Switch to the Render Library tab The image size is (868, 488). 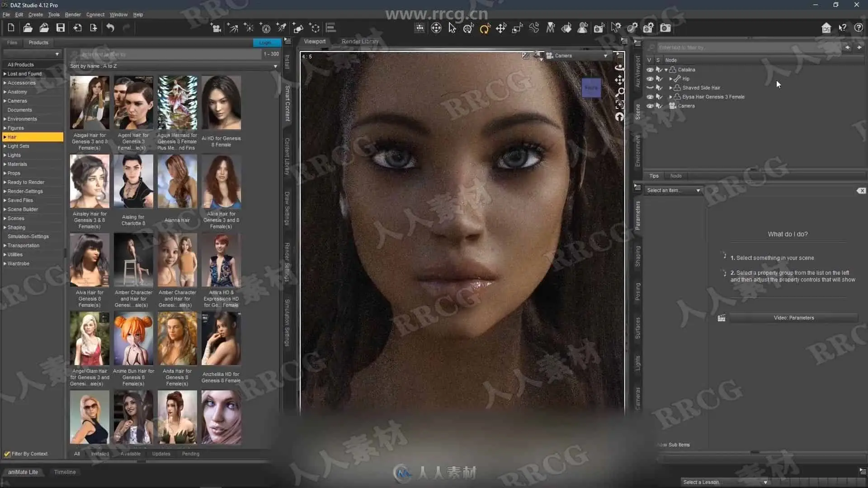point(360,41)
